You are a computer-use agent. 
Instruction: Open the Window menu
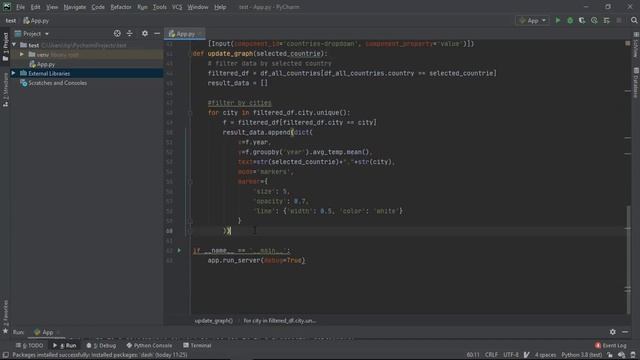[198, 7]
